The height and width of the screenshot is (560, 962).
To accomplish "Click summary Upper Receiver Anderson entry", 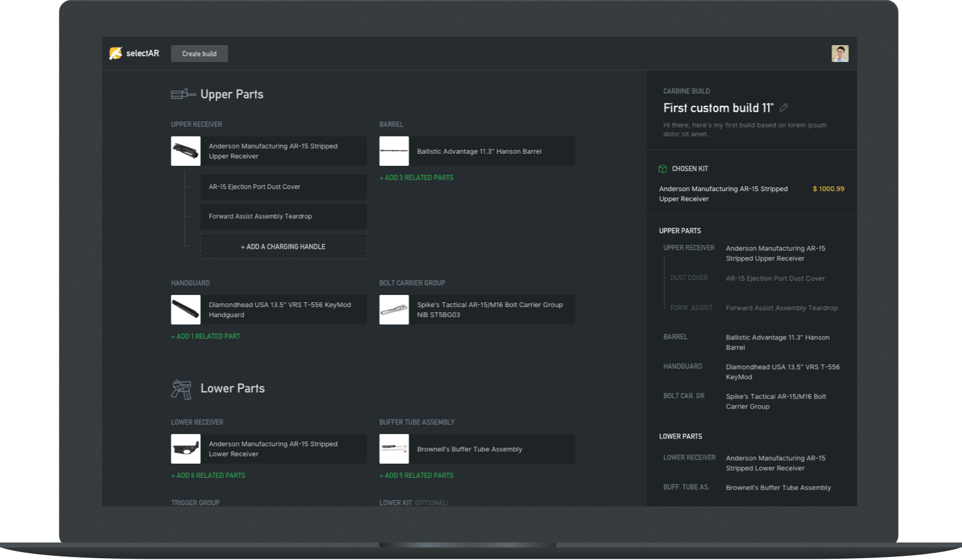I will 776,253.
